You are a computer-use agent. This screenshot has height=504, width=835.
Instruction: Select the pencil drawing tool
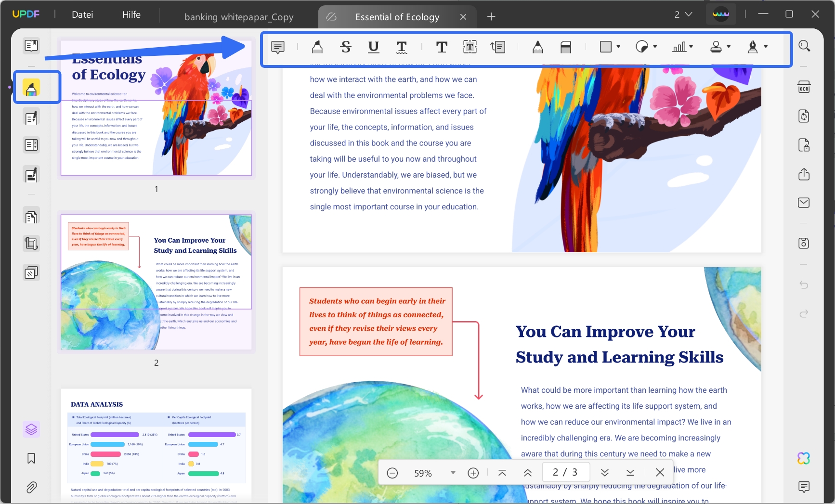coord(537,47)
